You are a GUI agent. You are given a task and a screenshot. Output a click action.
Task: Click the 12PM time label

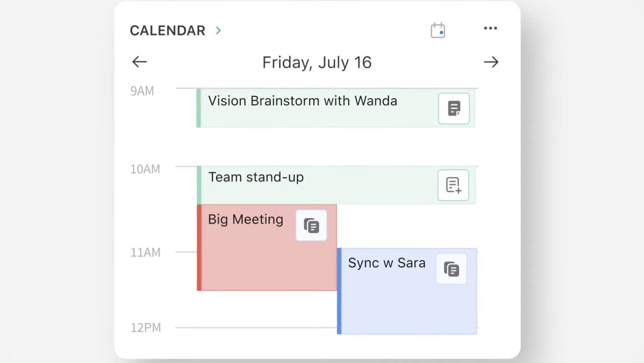pyautogui.click(x=146, y=328)
